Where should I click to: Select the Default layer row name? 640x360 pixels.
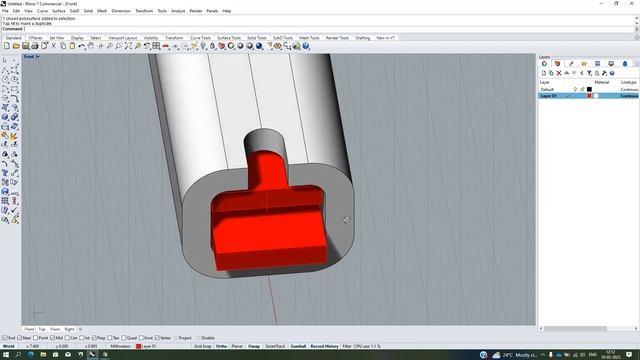point(547,89)
